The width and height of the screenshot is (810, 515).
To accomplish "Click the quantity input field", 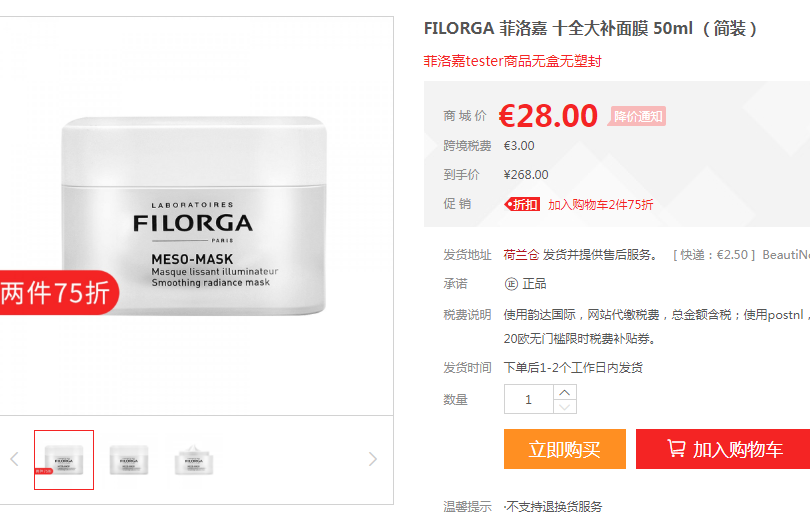I will (528, 399).
